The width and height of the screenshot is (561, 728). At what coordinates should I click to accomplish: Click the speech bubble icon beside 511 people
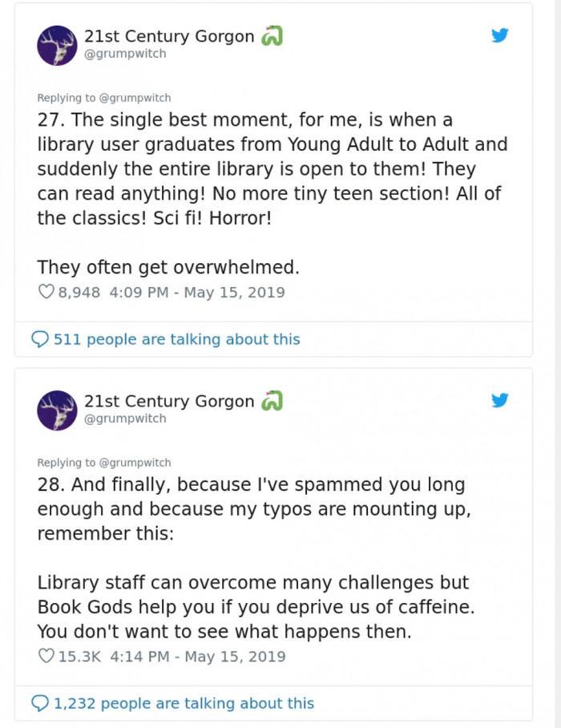[40, 339]
